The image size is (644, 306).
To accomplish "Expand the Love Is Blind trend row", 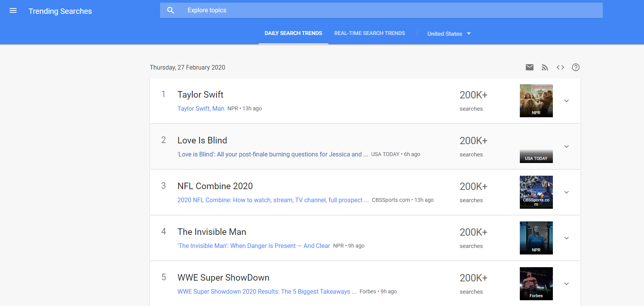I will click(566, 146).
